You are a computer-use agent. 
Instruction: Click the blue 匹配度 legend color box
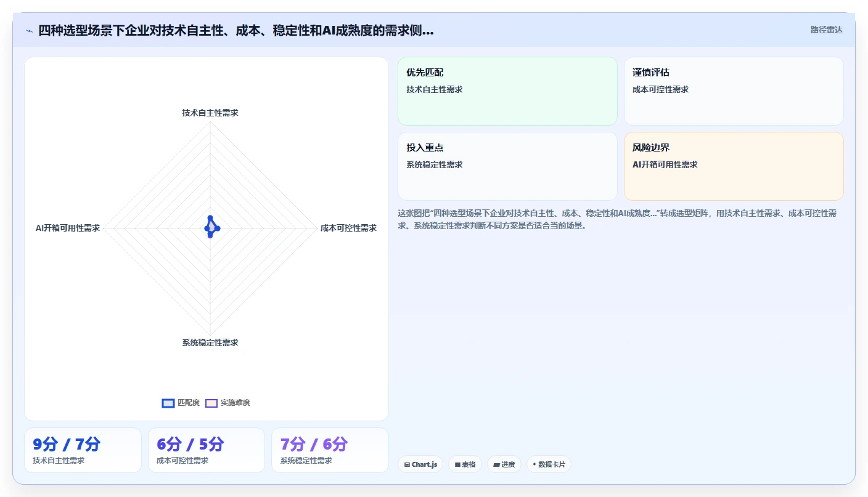[168, 403]
